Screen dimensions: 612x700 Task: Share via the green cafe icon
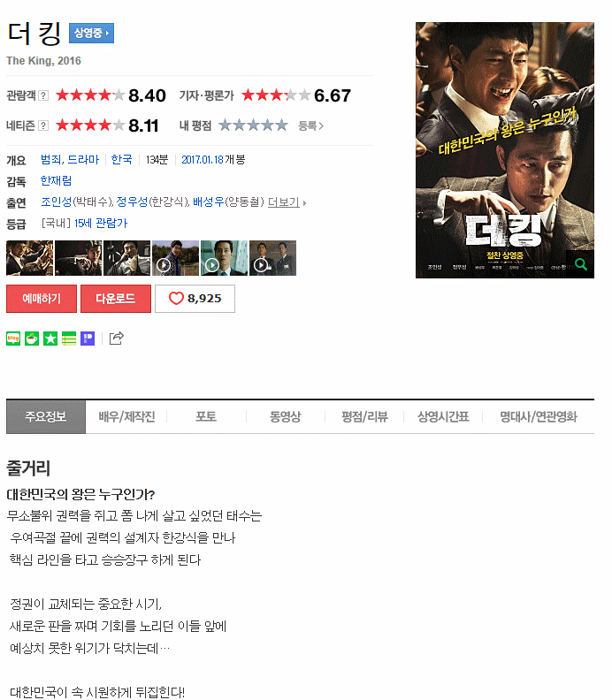click(32, 339)
